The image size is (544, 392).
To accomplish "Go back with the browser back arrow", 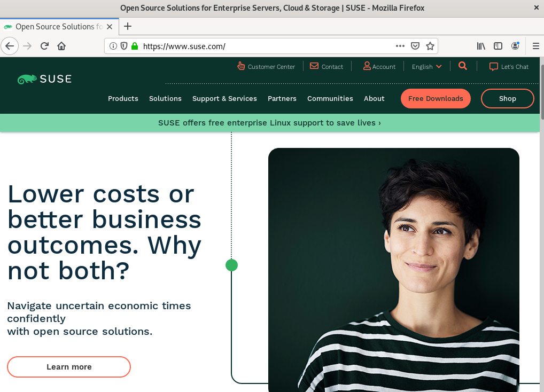I will (x=10, y=46).
